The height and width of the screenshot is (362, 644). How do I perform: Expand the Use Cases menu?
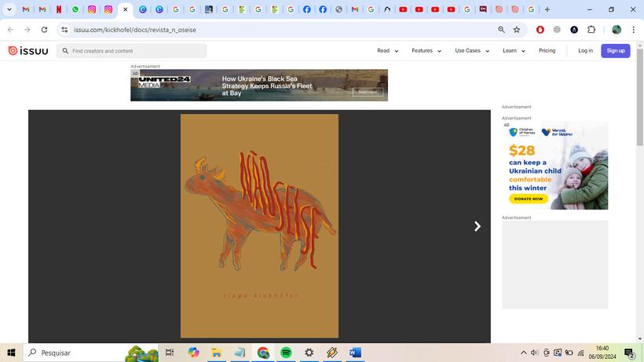click(x=472, y=51)
